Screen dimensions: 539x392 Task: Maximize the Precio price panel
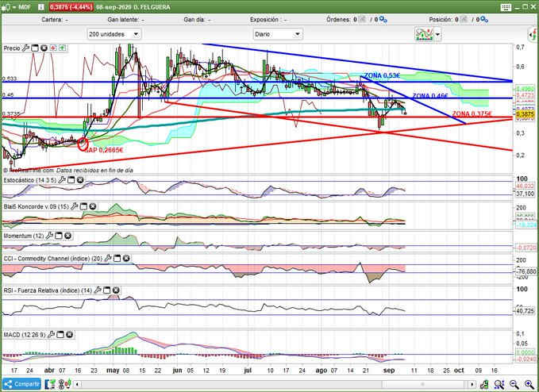pyautogui.click(x=35, y=48)
